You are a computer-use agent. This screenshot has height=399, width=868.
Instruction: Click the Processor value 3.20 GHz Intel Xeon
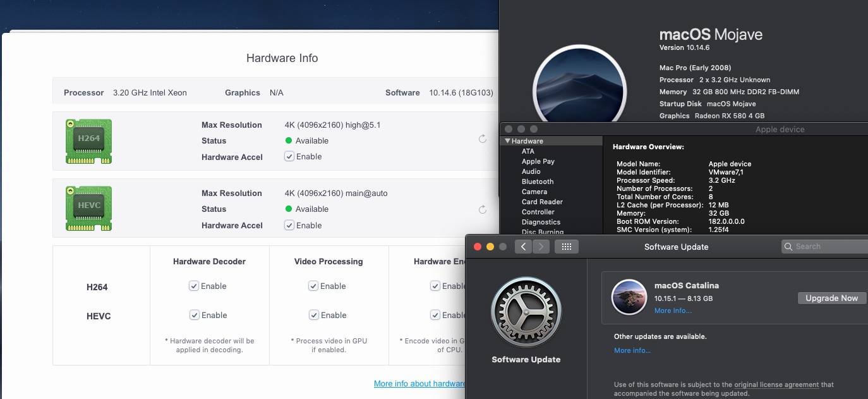(x=150, y=92)
